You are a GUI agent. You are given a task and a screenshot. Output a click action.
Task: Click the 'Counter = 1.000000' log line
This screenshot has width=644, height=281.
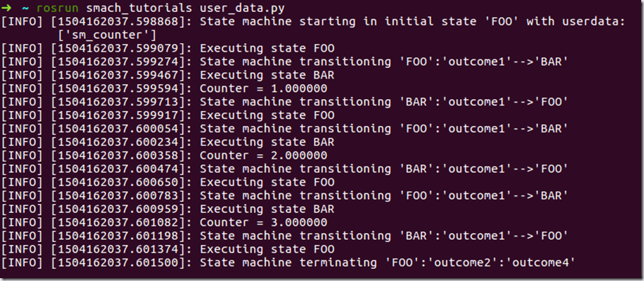(263, 88)
